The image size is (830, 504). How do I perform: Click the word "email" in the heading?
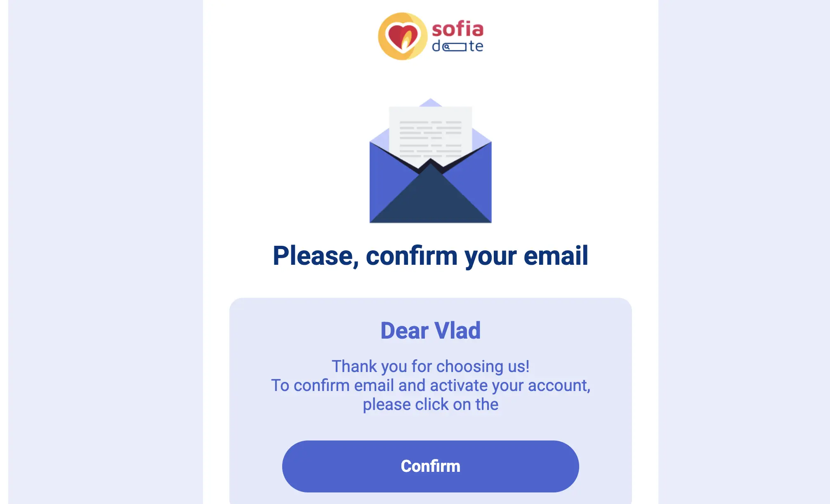556,256
